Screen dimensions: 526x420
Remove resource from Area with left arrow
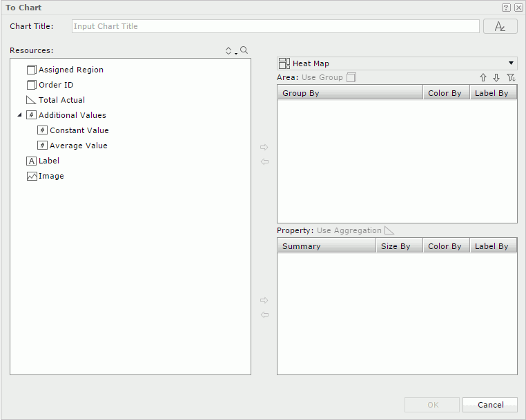[264, 161]
